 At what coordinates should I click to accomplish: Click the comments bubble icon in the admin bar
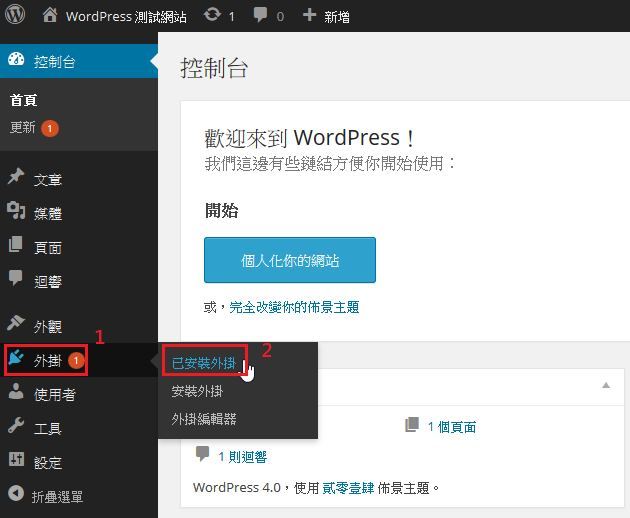[x=260, y=15]
